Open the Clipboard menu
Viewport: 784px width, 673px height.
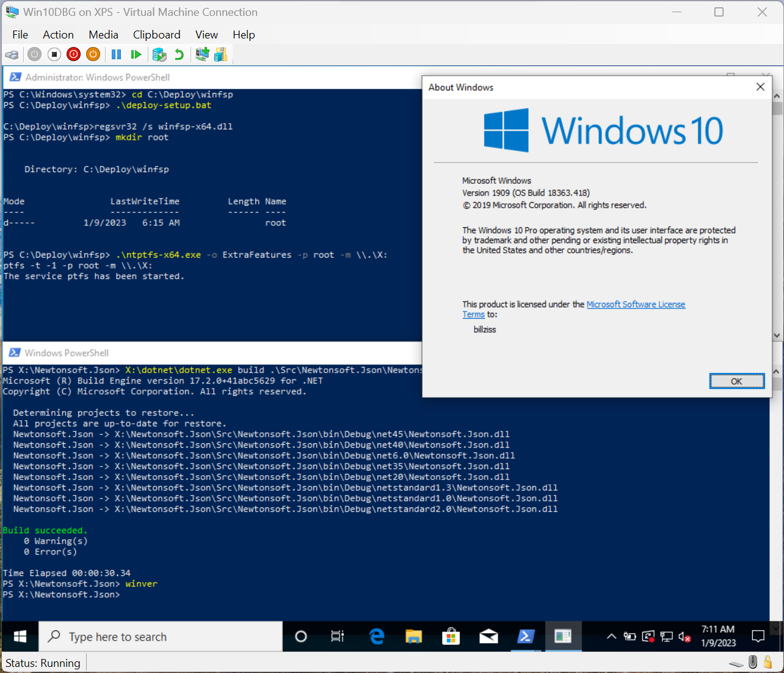click(156, 35)
